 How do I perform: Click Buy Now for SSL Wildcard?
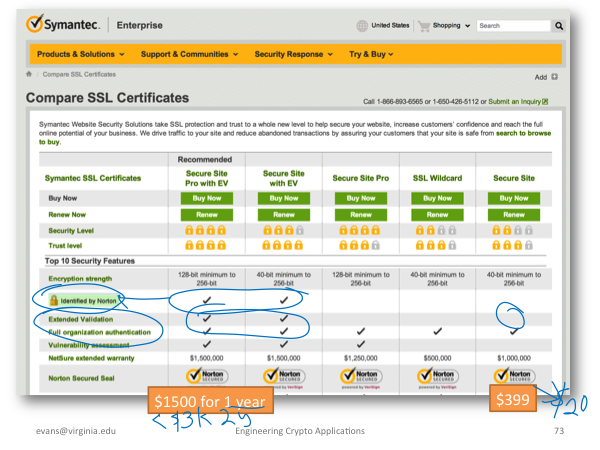(437, 198)
